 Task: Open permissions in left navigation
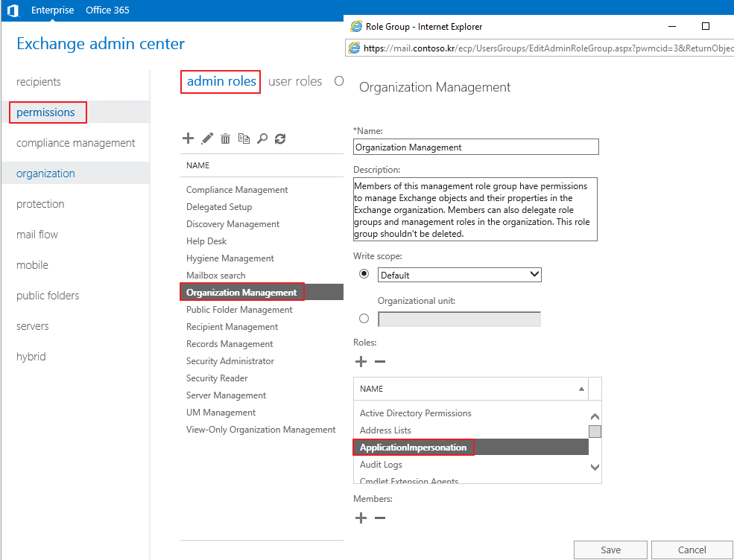(x=45, y=112)
